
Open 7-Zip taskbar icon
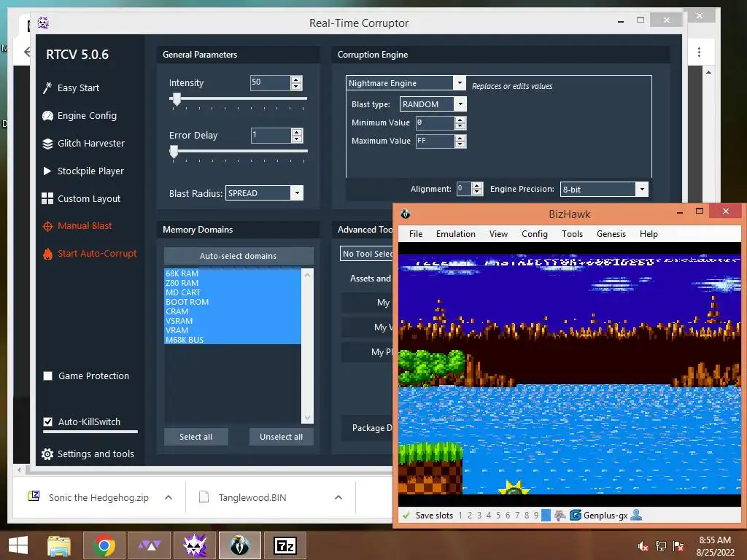(285, 545)
